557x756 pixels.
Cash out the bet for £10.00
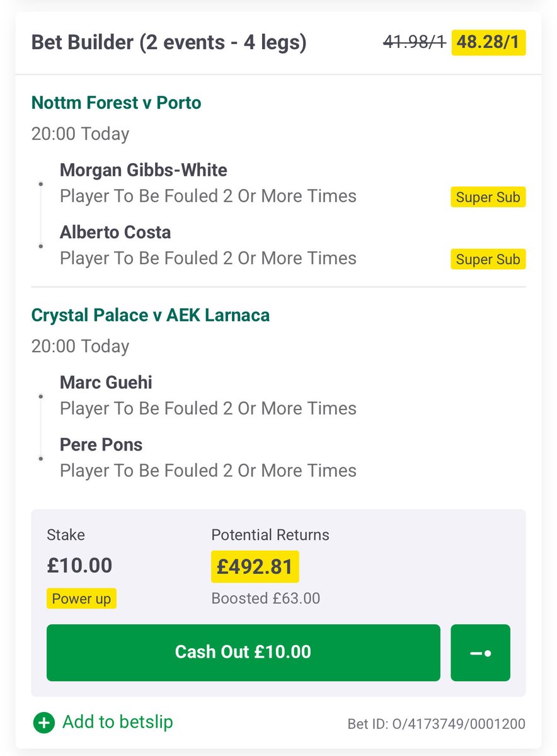point(243,653)
